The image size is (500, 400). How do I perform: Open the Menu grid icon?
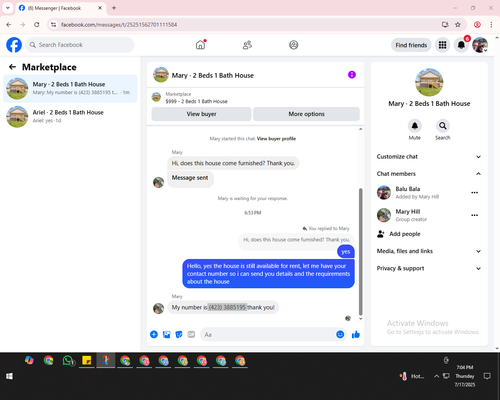tap(442, 45)
